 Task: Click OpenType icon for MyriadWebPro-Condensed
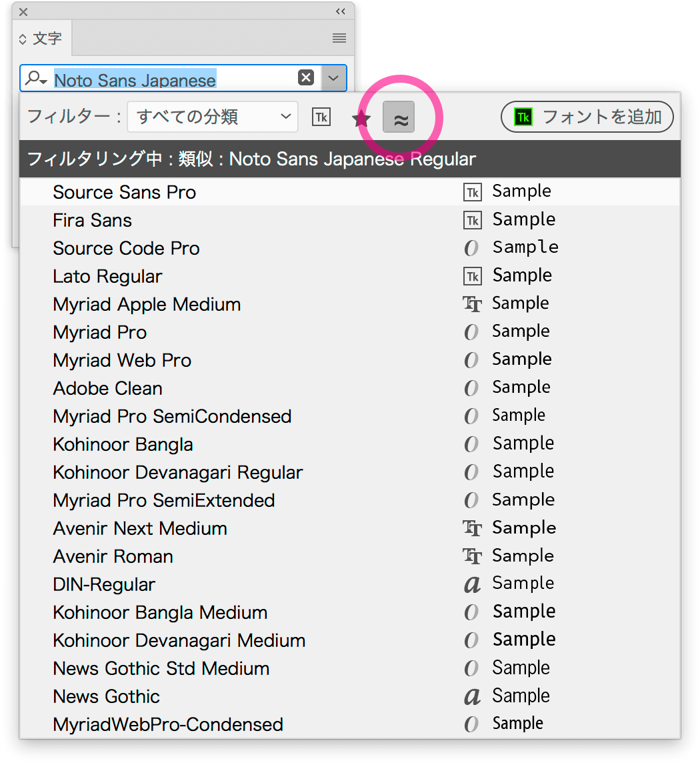click(471, 724)
